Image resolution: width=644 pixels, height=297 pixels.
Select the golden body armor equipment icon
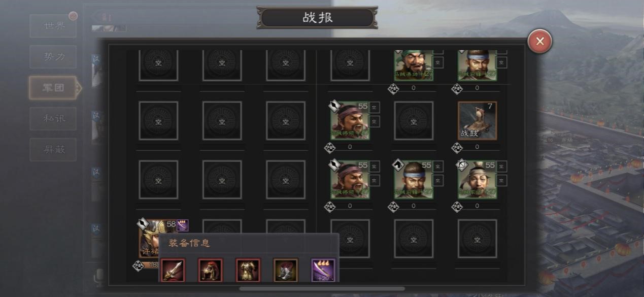(x=248, y=270)
